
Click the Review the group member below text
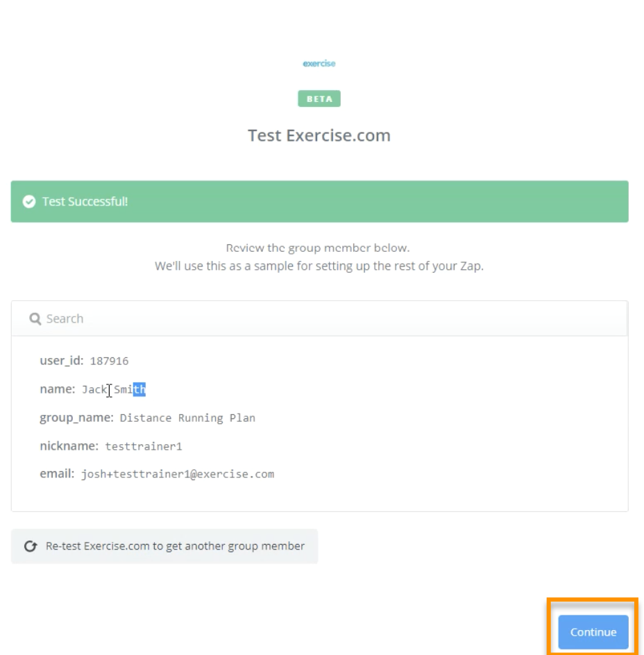pos(318,248)
